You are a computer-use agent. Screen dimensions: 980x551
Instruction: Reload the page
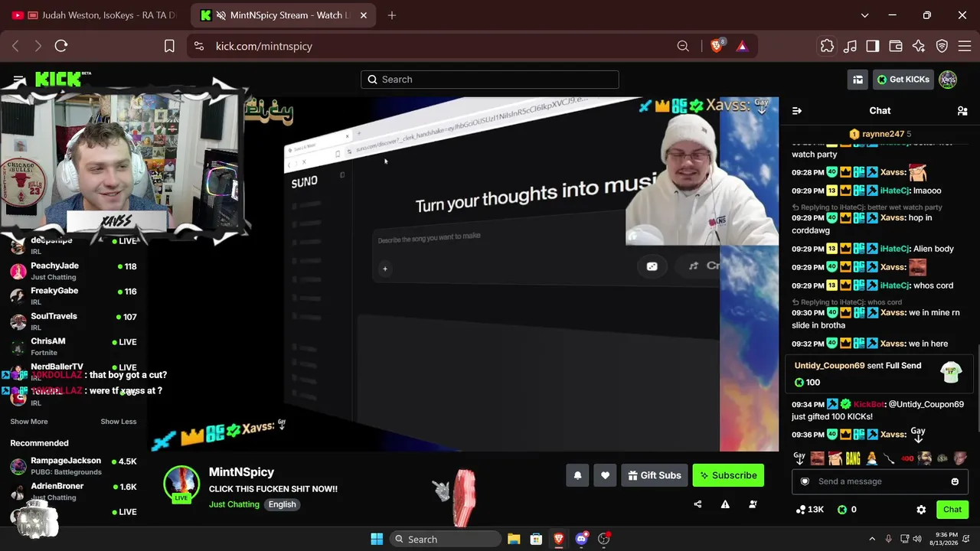coord(61,46)
